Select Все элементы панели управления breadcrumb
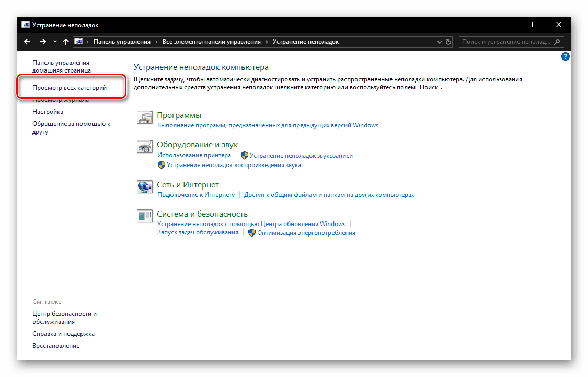This screenshot has height=377, width=588. point(212,42)
